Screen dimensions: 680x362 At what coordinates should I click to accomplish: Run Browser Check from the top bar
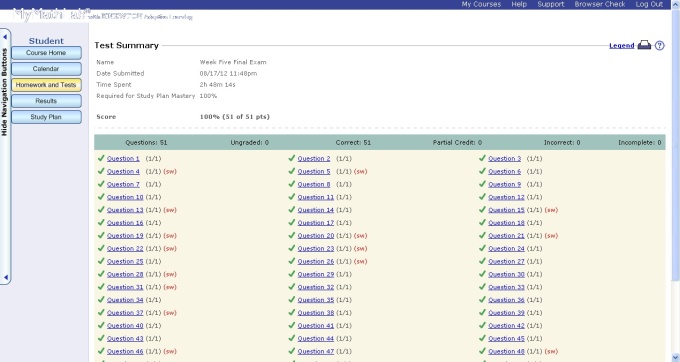pos(600,4)
